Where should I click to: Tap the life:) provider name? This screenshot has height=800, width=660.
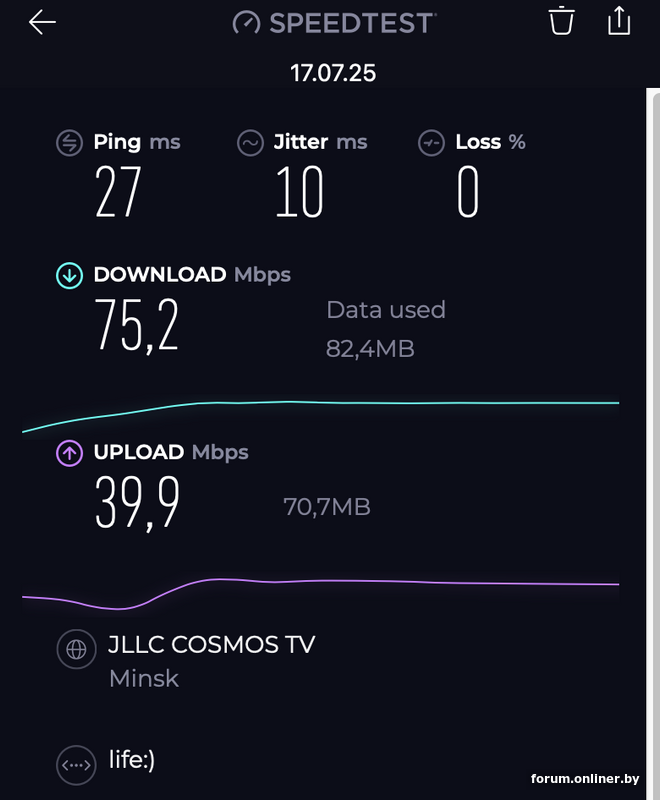(132, 760)
